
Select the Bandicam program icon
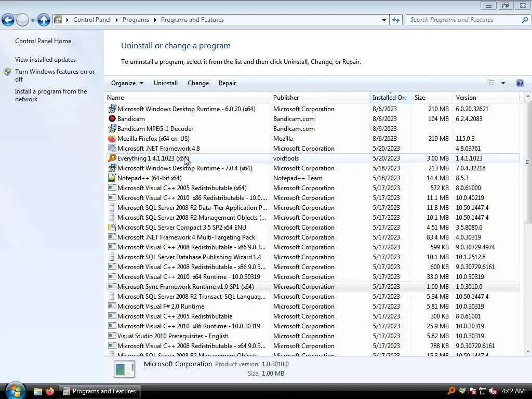(x=112, y=119)
